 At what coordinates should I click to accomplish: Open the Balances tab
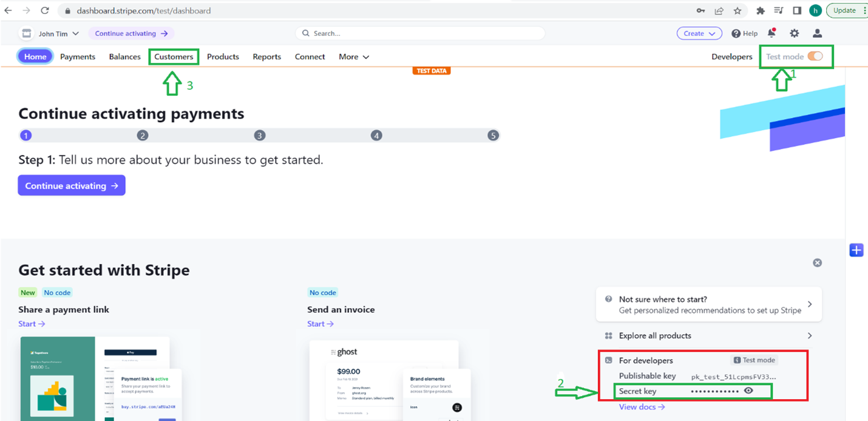click(x=125, y=56)
